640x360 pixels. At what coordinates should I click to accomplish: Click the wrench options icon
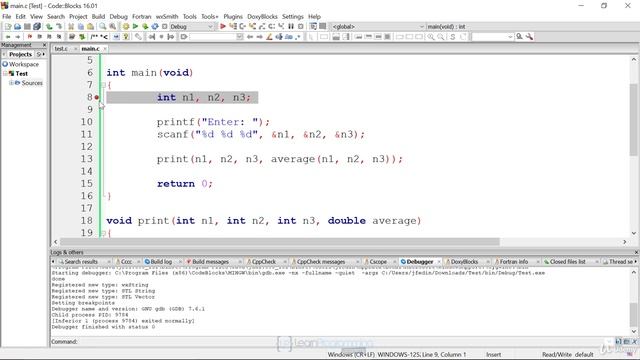coord(529,37)
